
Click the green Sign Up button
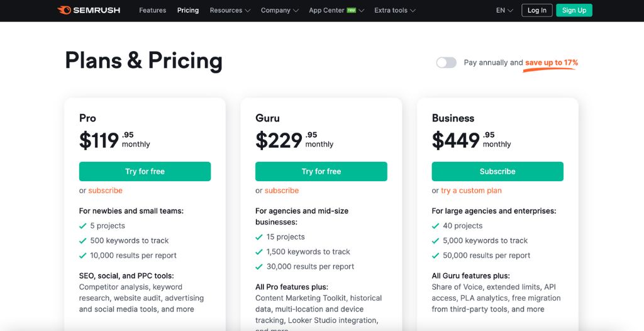(x=574, y=11)
